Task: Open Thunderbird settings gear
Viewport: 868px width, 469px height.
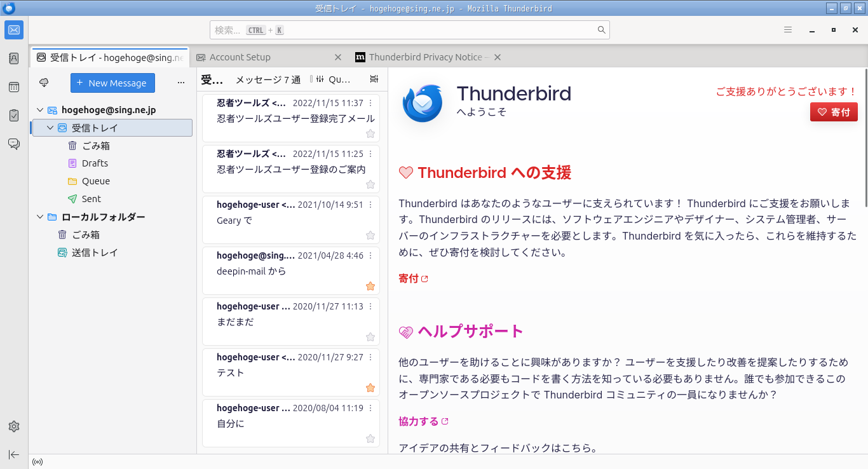Action: pos(14,426)
